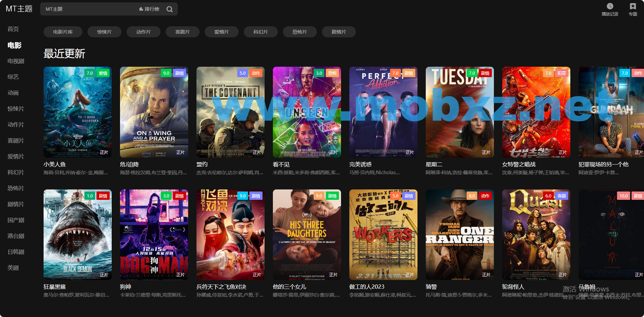The image size is (644, 317).
Task: Open the 小美人鱼 movie poster
Action: 77,112
